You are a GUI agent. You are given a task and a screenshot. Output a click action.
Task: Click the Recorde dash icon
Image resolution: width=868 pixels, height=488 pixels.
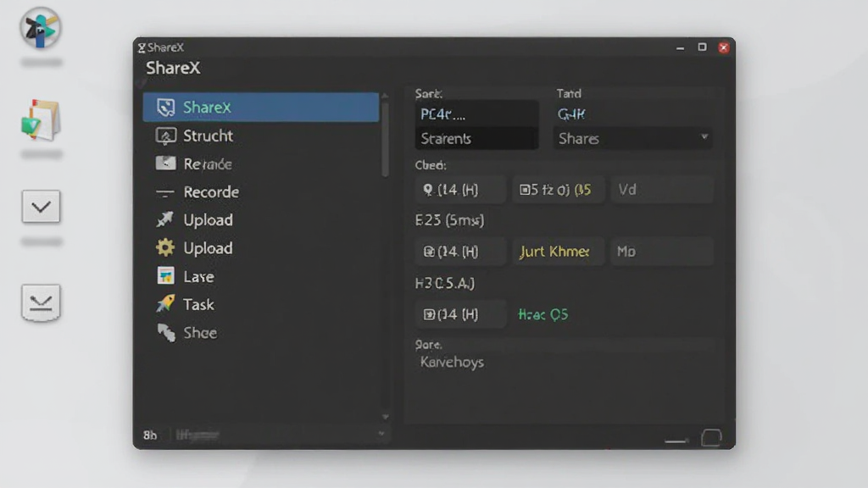tap(165, 192)
